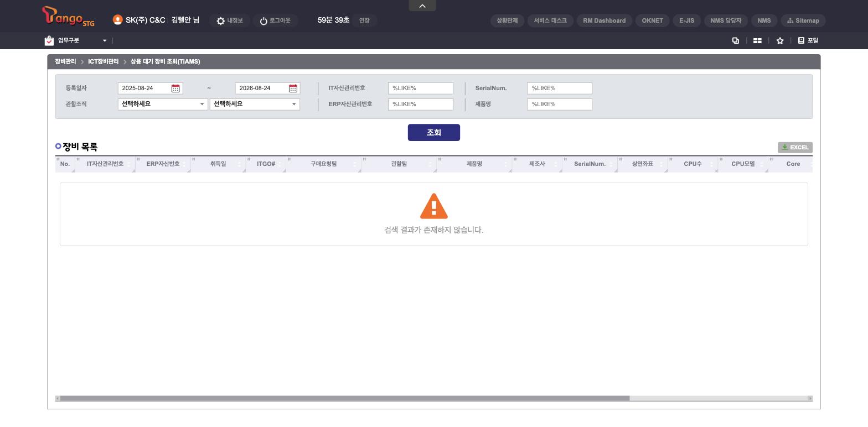Click the 로그아웃 power button
Screen dimensions: 868x427
(x=275, y=20)
